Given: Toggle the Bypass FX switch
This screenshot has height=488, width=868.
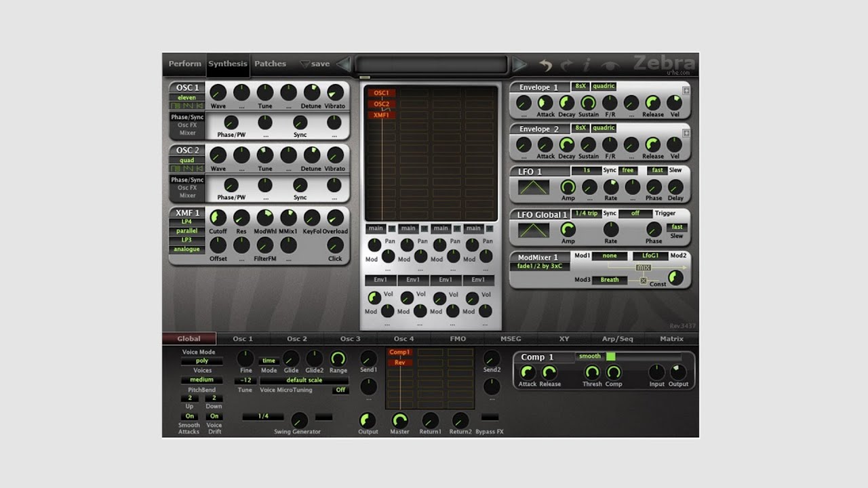Looking at the screenshot, I should point(490,417).
